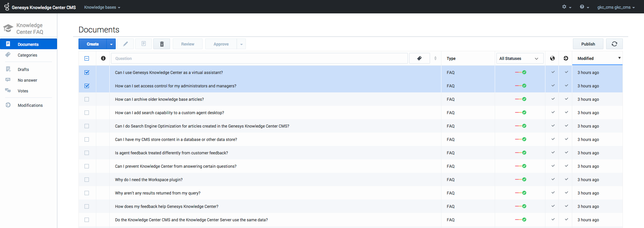Click the refresh icon beside Publish
The height and width of the screenshot is (228, 644).
click(x=614, y=44)
